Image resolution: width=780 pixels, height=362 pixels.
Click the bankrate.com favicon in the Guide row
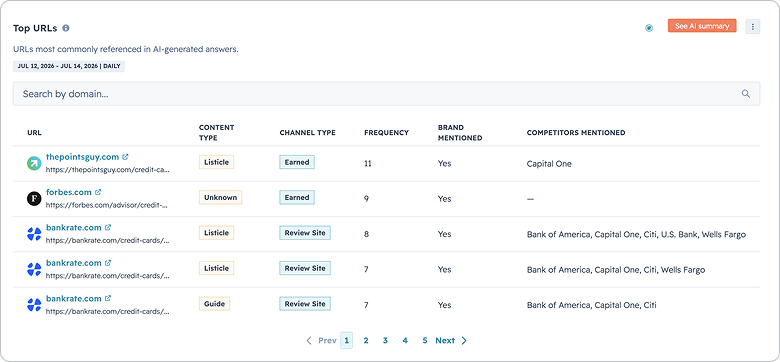click(34, 305)
